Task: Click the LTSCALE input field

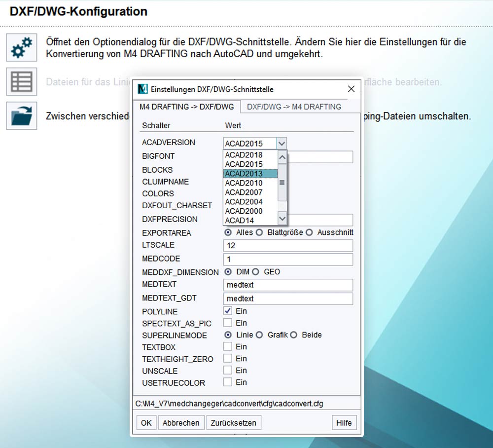Action: tap(288, 245)
